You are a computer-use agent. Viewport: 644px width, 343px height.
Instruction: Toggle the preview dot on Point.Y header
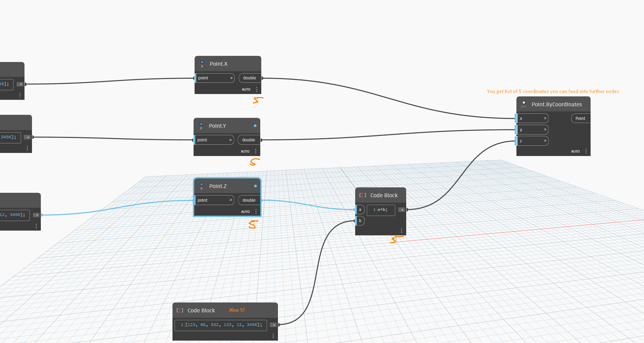(255, 126)
